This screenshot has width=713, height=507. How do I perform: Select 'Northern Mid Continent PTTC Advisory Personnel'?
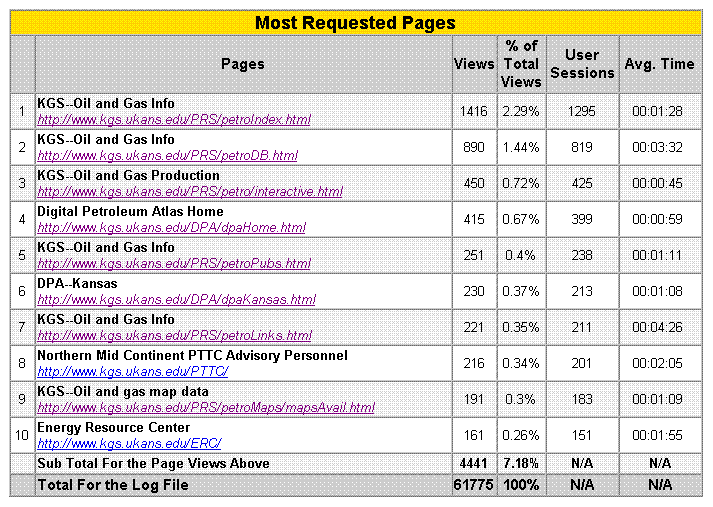point(192,355)
